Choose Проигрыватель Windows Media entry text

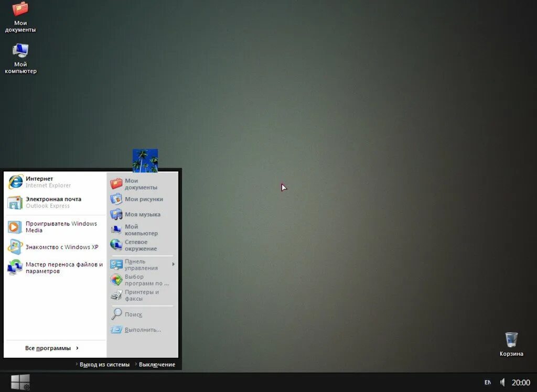pyautogui.click(x=61, y=227)
